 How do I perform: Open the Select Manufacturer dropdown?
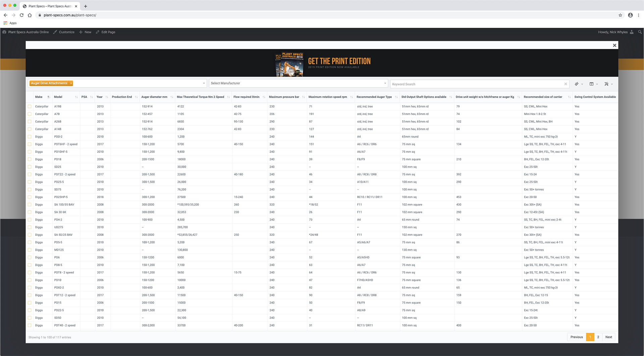(x=298, y=83)
